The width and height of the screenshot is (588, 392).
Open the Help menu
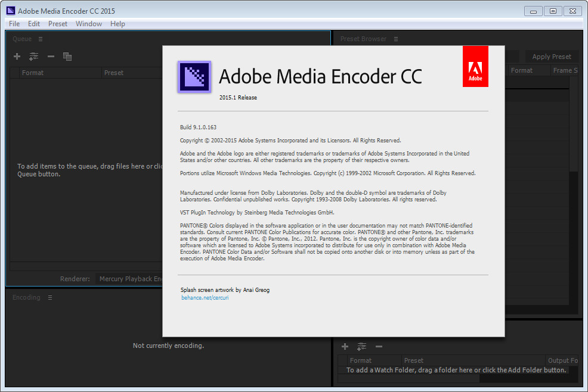click(117, 24)
